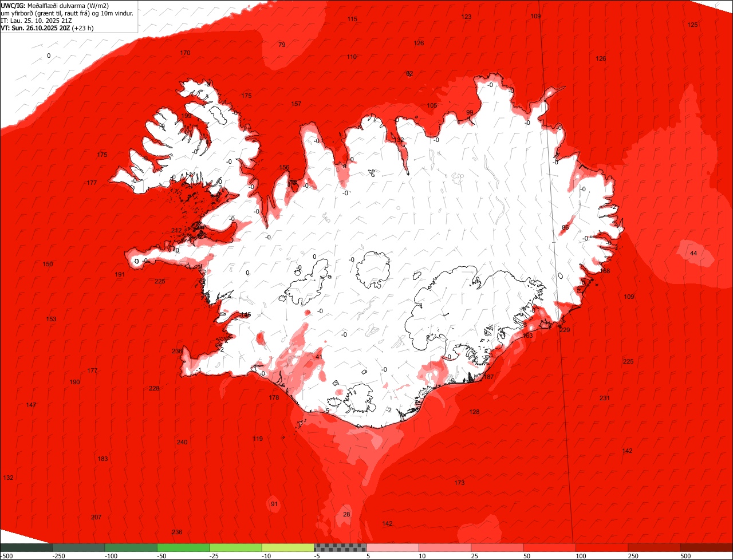The height and width of the screenshot is (560, 733).
Task: Click the flux value '178' on the map
Action: pyautogui.click(x=274, y=397)
